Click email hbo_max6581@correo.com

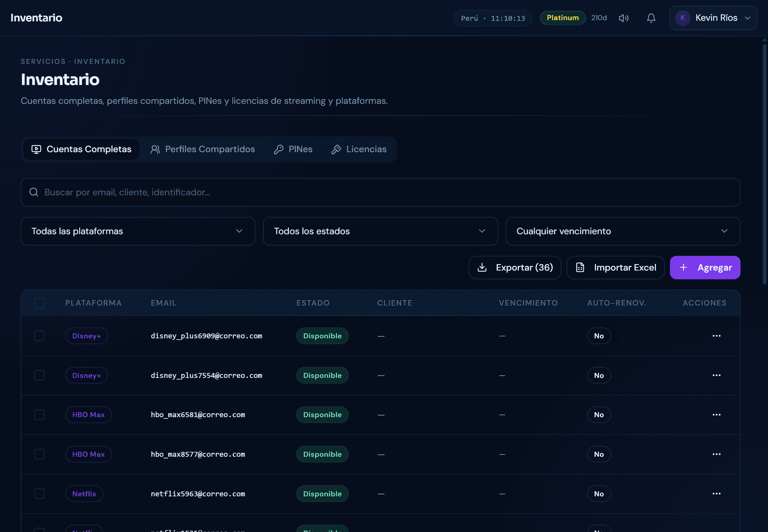198,415
